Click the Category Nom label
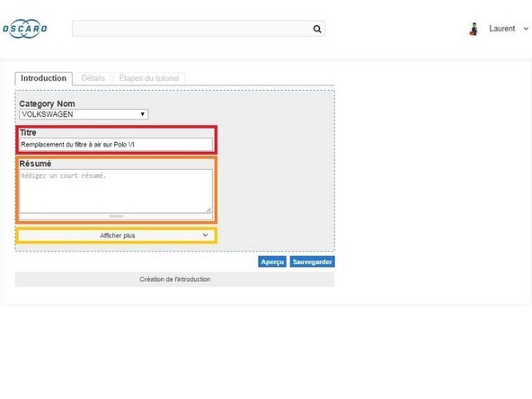Viewport: 532px width, 399px height. tap(47, 103)
